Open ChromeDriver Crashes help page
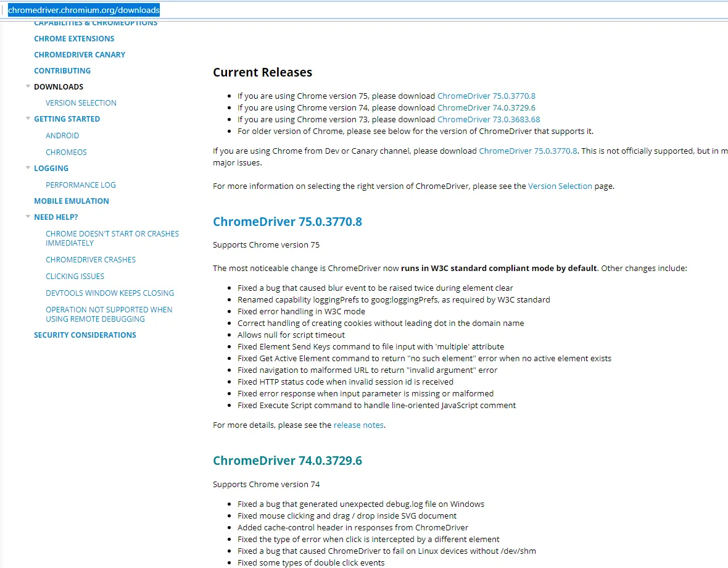728x568 pixels. (x=91, y=260)
